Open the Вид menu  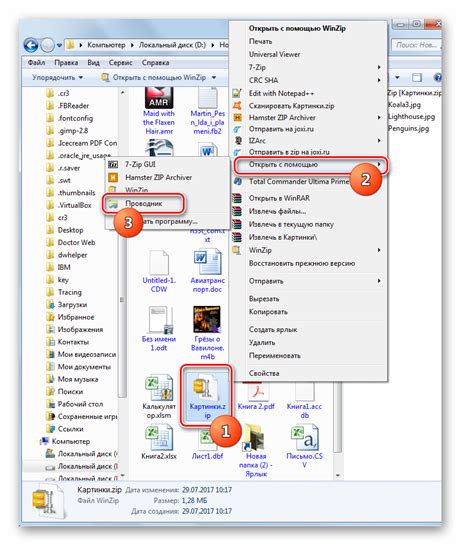pyautogui.click(x=93, y=63)
